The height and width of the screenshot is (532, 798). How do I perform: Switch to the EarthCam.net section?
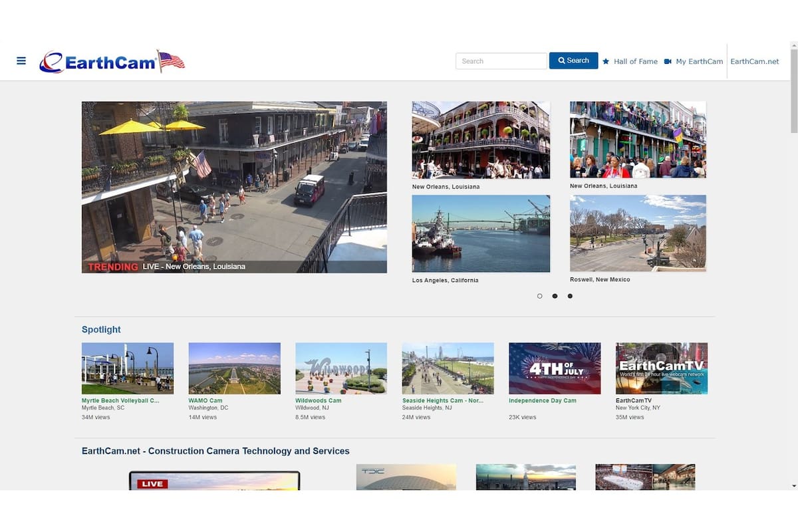tap(755, 61)
